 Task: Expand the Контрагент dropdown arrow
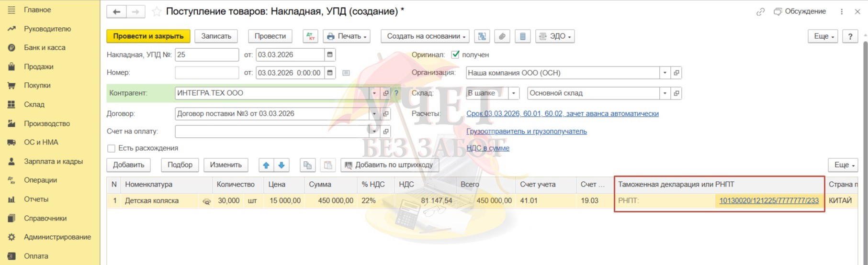coord(374,93)
